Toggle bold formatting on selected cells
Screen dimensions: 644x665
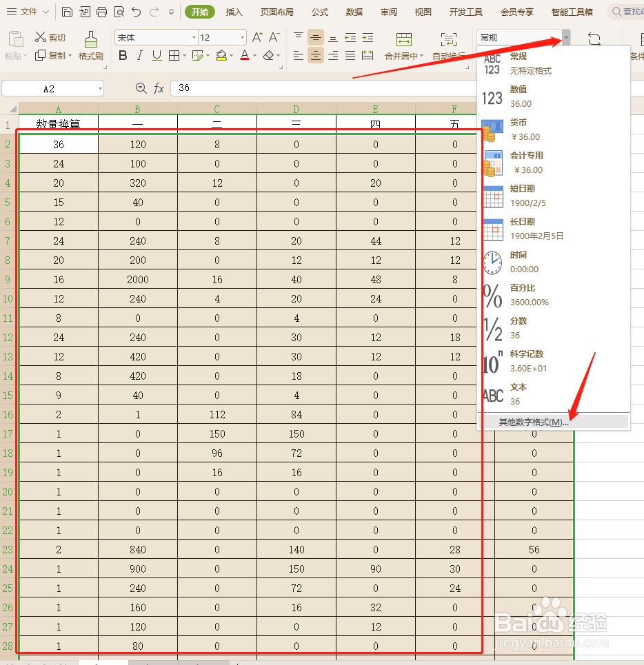click(x=123, y=55)
